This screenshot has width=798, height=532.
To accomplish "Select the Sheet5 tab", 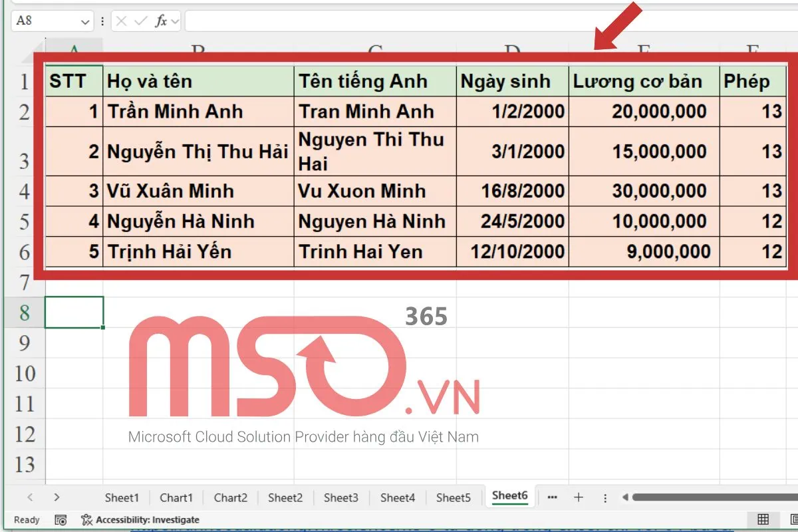I will (453, 497).
